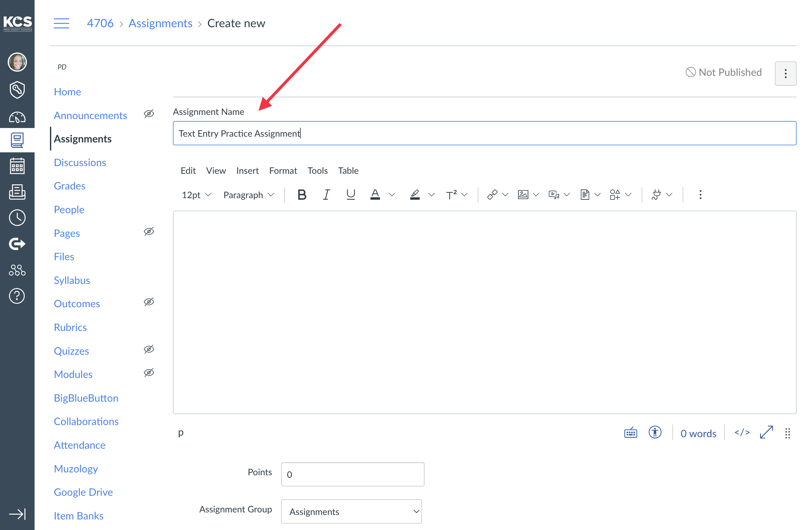The width and height of the screenshot is (812, 530).
Task: Open the highlight color picker arrow
Action: [432, 195]
